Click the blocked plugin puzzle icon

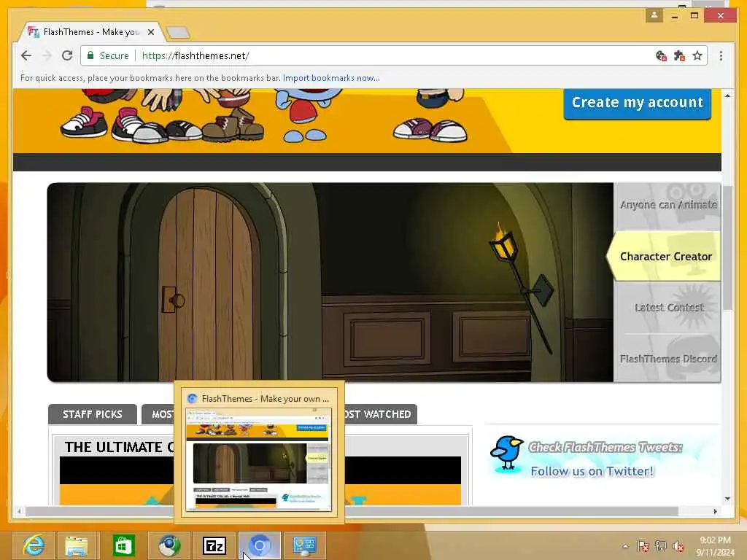tap(679, 55)
